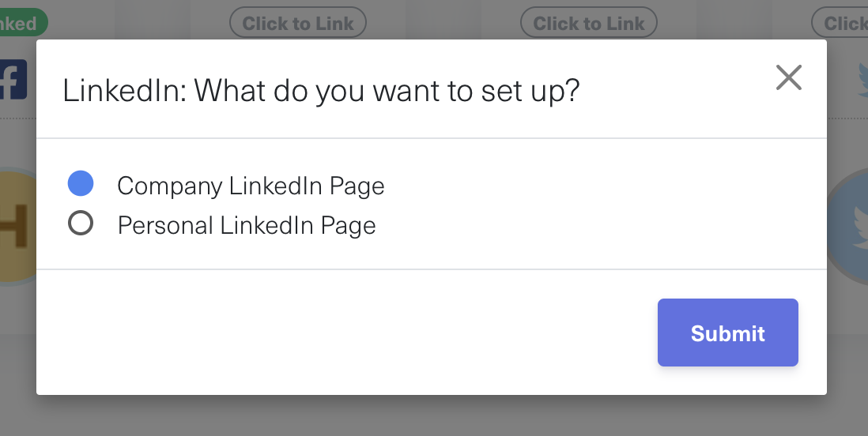This screenshot has width=868, height=436.
Task: Choose the Personal LinkedIn Page radio option
Action: [x=81, y=224]
